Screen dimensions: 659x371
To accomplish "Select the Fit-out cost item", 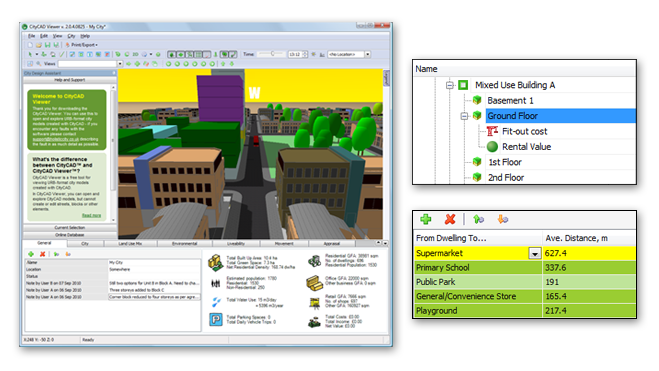I will pos(525,132).
